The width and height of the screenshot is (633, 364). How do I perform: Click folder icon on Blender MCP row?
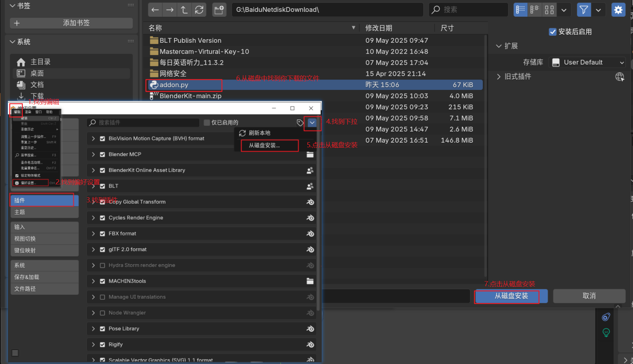click(x=310, y=154)
